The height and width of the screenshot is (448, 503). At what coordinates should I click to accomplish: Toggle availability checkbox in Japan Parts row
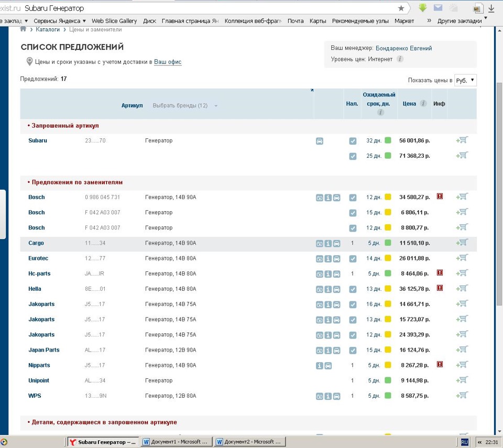pyautogui.click(x=353, y=351)
